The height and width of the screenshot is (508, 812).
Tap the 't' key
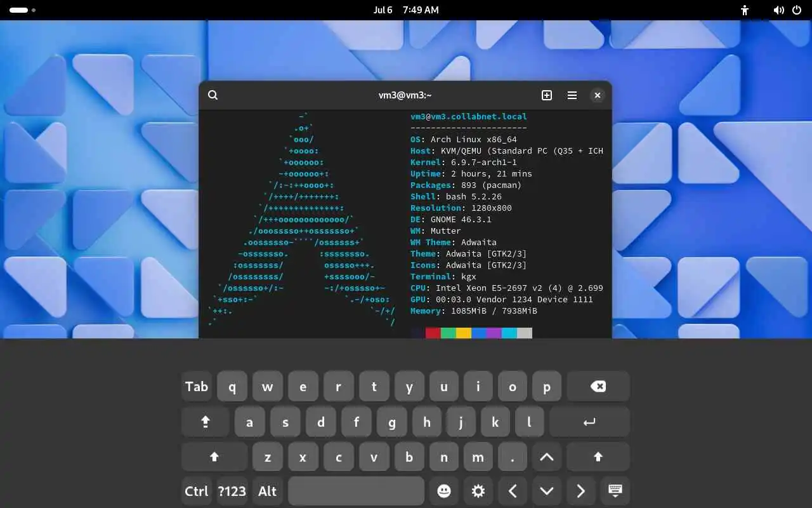(x=374, y=386)
